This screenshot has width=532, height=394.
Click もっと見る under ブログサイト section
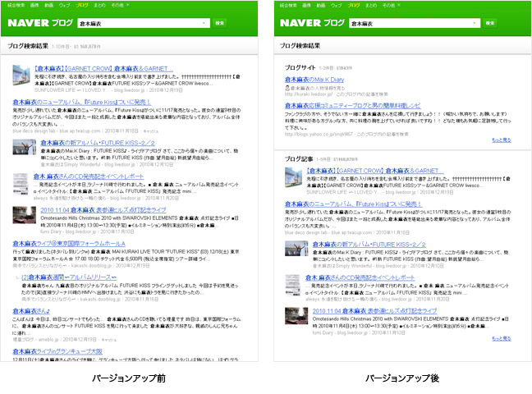tap(502, 140)
